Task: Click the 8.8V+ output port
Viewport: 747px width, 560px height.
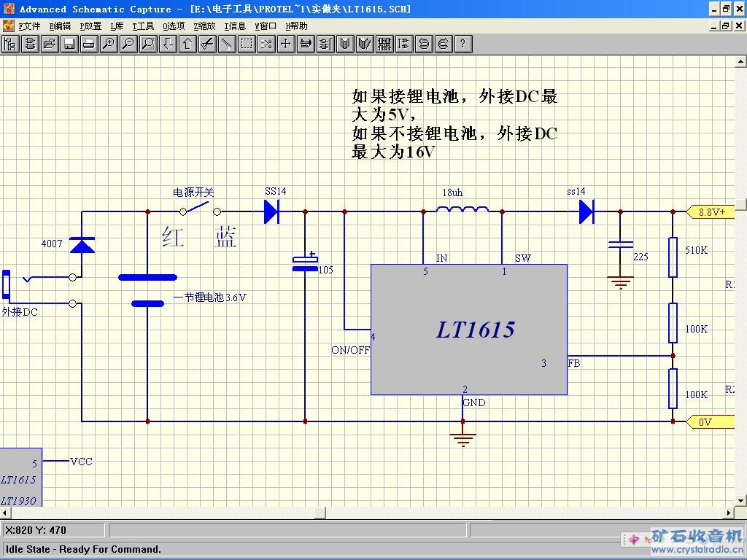Action: [x=711, y=212]
